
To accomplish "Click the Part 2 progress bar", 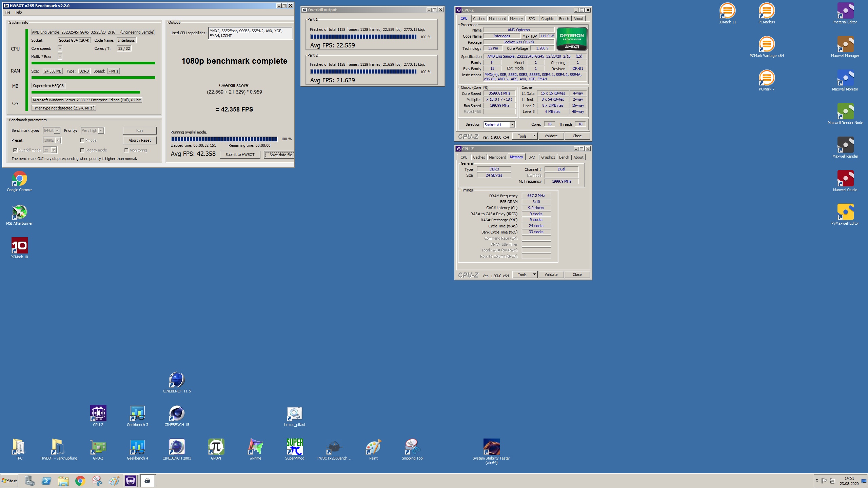I will click(363, 72).
